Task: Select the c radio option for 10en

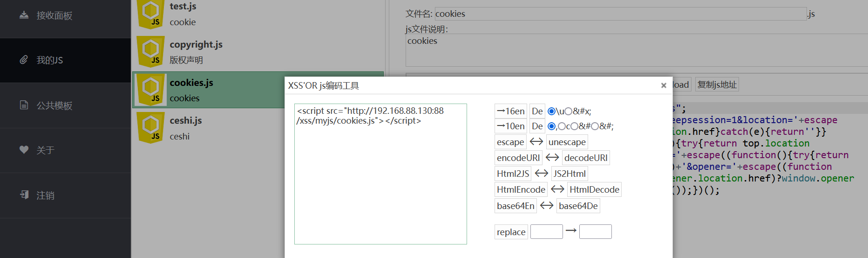Action: (562, 126)
